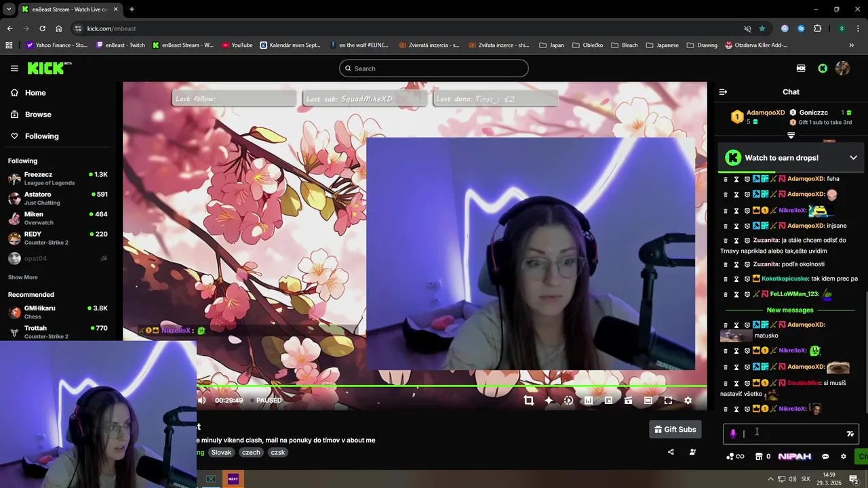Screen dimensions: 868x488
Task: Click the user follow icon below video
Action: (692, 452)
